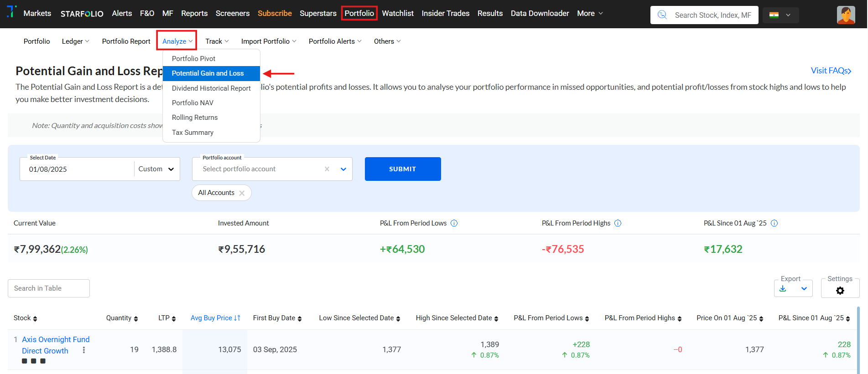Open the Select portfolio account dropdown
Viewport: 868px width, 374px height.
[343, 169]
